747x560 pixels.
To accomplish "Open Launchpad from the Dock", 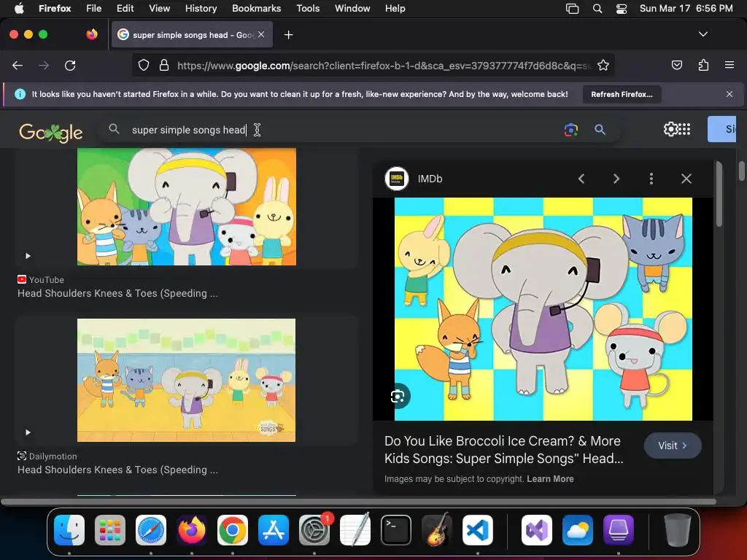I will (x=110, y=530).
